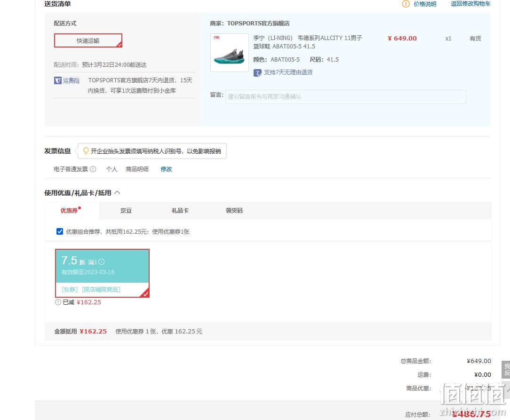This screenshot has width=510, height=420.
Task: Uncheck the 优惠组合推荐 checkbox
Action: click(x=60, y=231)
